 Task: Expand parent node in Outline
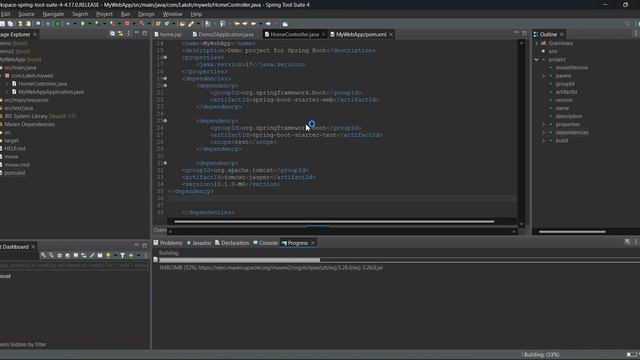543,76
